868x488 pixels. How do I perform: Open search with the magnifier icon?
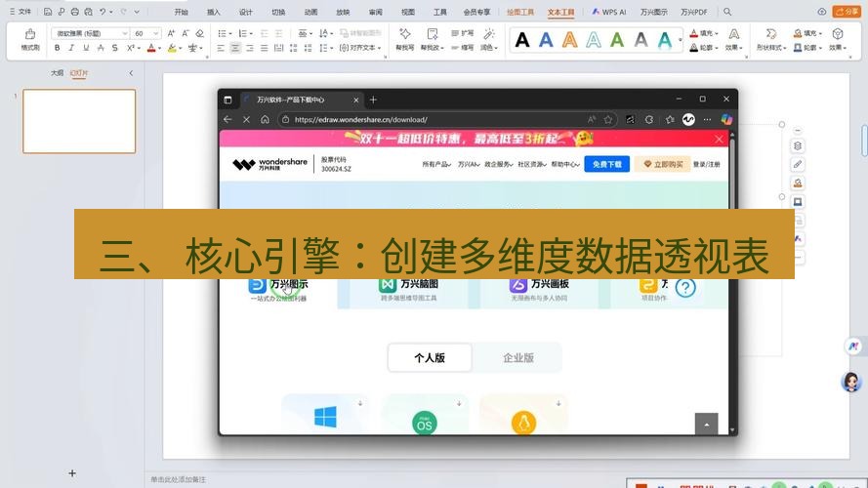click(x=727, y=12)
